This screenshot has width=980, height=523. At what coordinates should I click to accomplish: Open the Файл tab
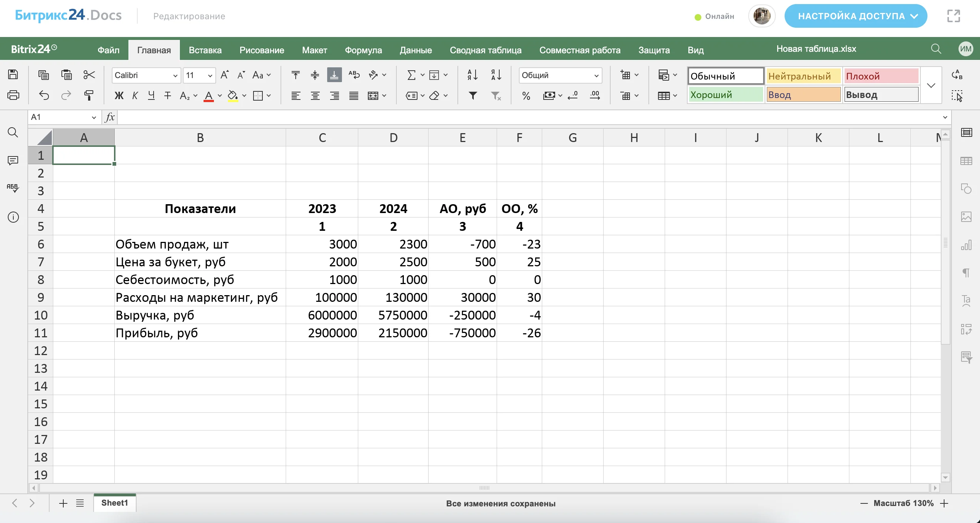point(108,50)
